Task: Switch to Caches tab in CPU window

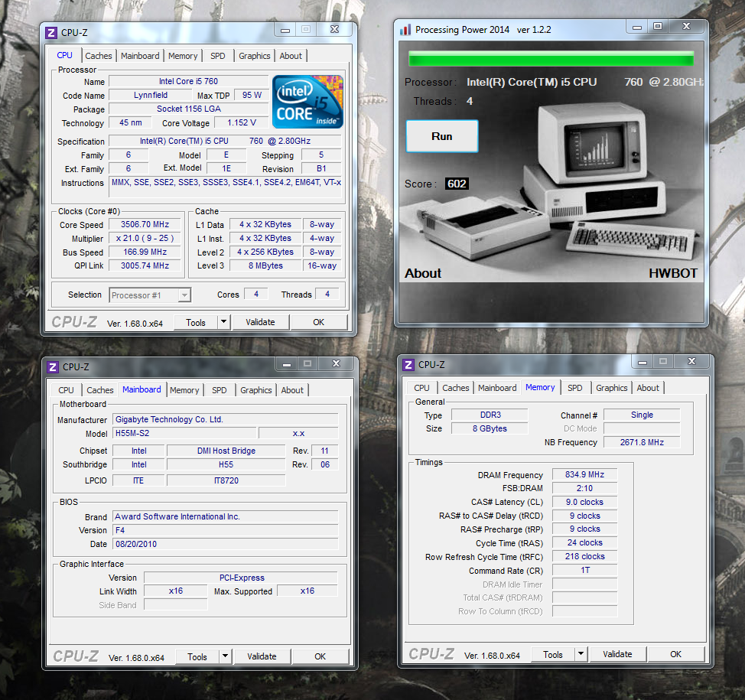Action: (x=99, y=56)
